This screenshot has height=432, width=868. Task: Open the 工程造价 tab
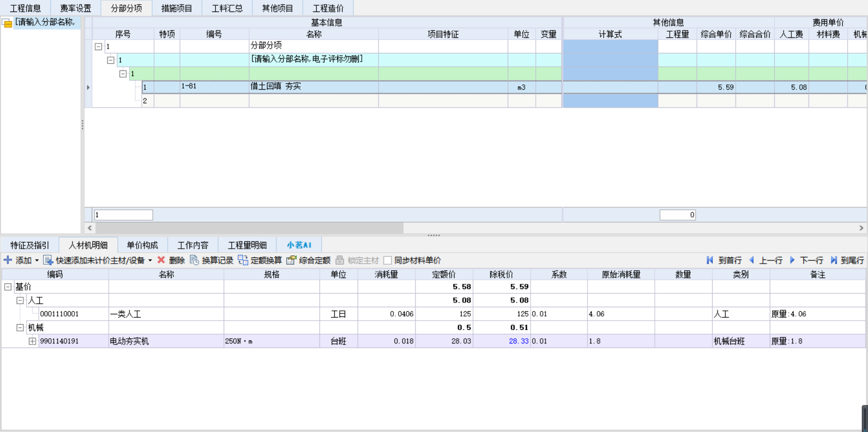328,8
